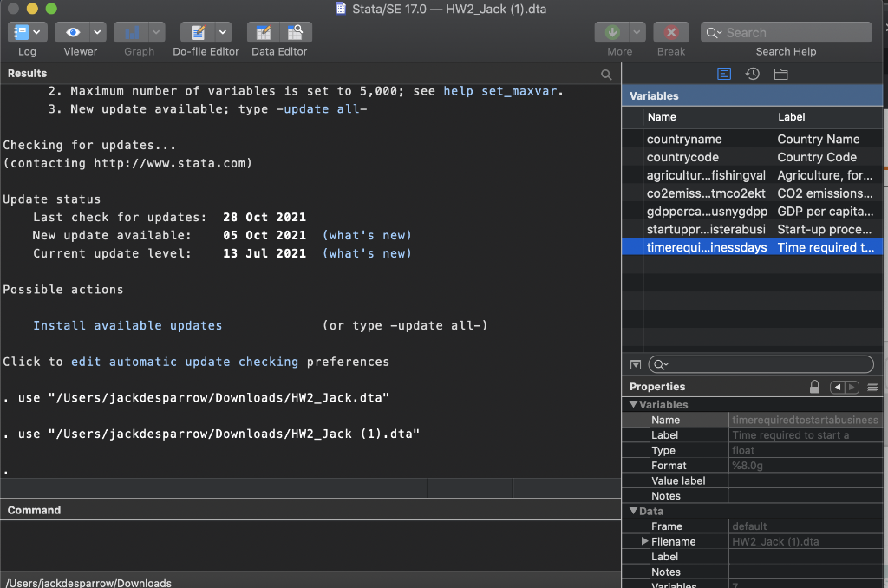
Task: Expand the More dropdown arrow
Action: (637, 32)
